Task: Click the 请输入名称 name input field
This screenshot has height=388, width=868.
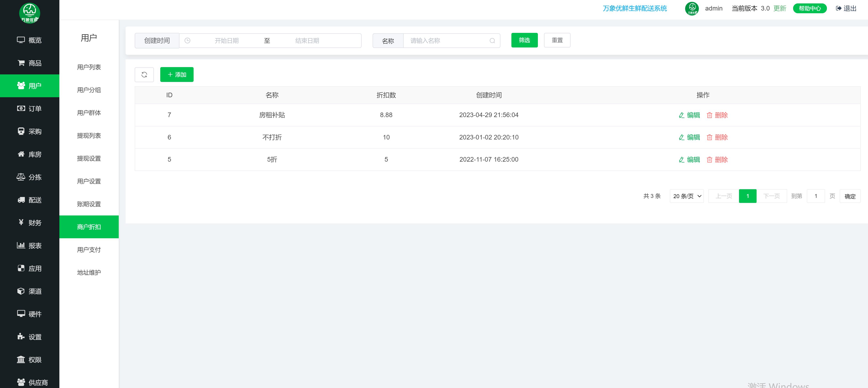Action: pyautogui.click(x=445, y=41)
